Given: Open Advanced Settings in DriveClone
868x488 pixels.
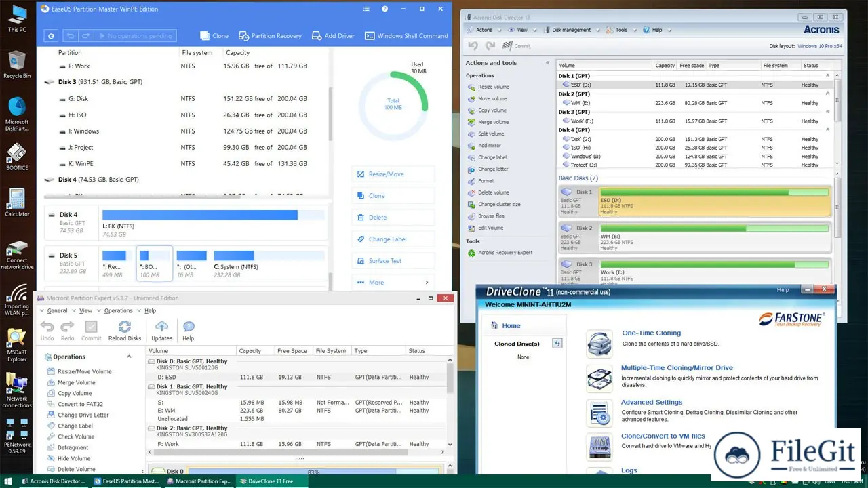Looking at the screenshot, I should pyautogui.click(x=652, y=403).
